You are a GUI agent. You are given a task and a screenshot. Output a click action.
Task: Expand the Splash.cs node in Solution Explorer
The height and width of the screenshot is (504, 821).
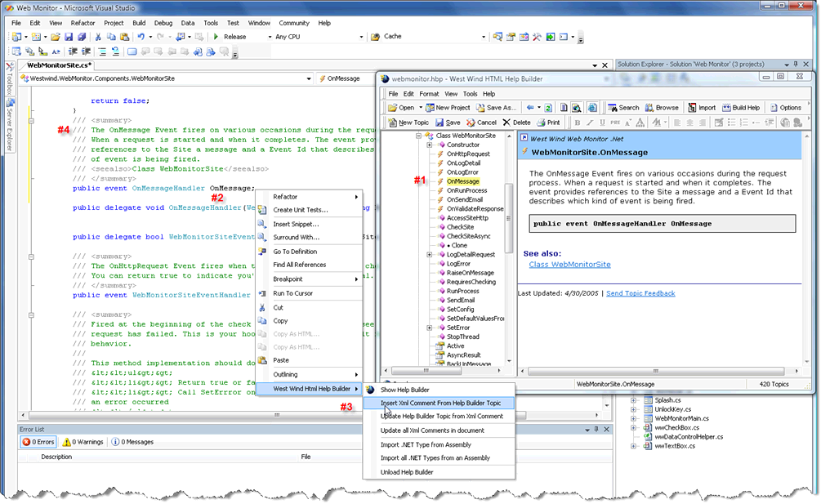[635, 400]
